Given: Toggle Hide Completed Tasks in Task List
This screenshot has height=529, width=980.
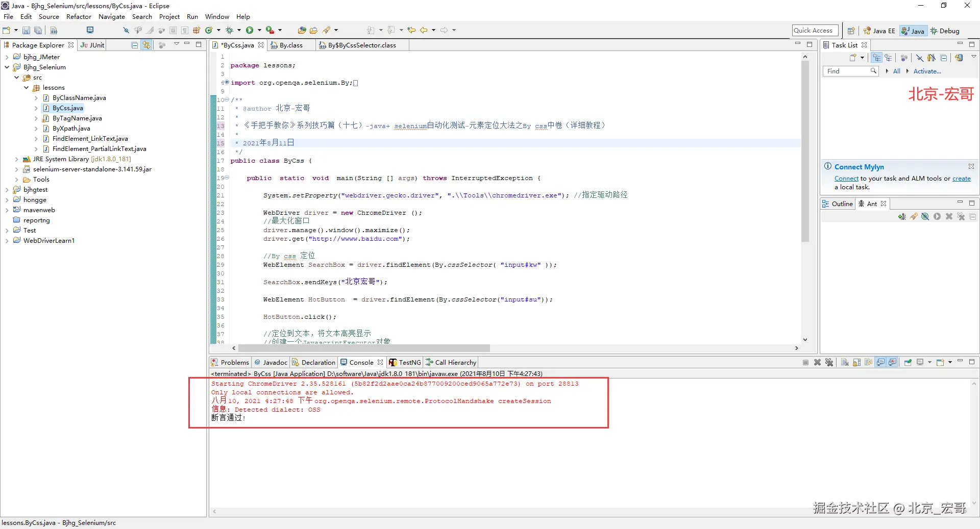Looking at the screenshot, I should pos(919,58).
